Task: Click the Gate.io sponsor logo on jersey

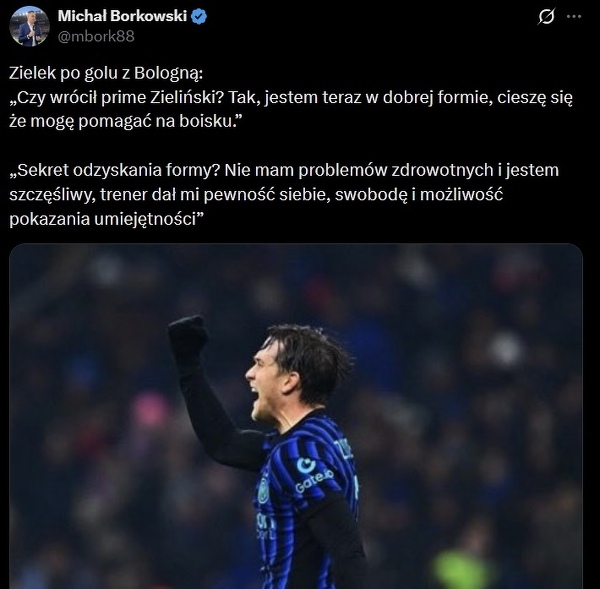Action: pos(313,475)
